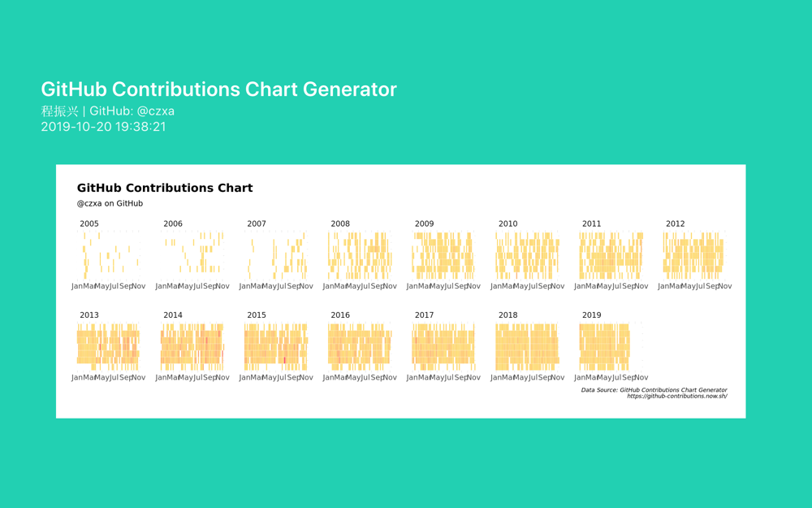Select the 2005 contribution heatmap
This screenshot has width=812, height=508.
108,255
